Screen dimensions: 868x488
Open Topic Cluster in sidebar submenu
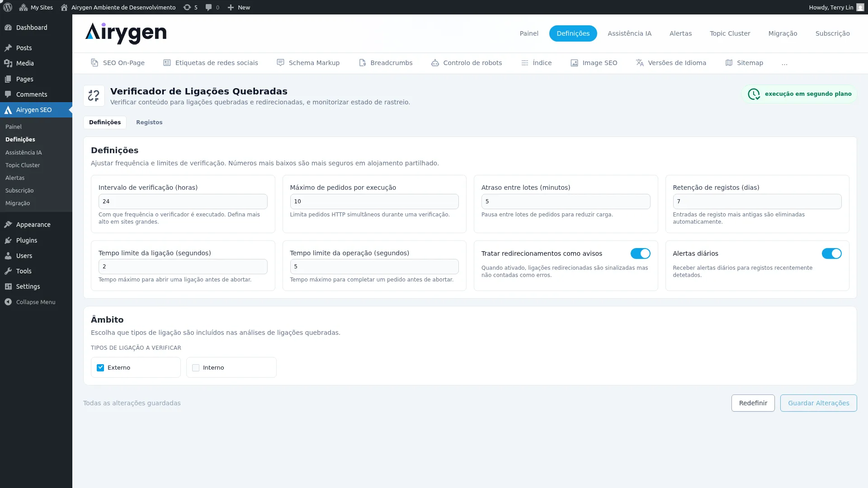coord(23,165)
